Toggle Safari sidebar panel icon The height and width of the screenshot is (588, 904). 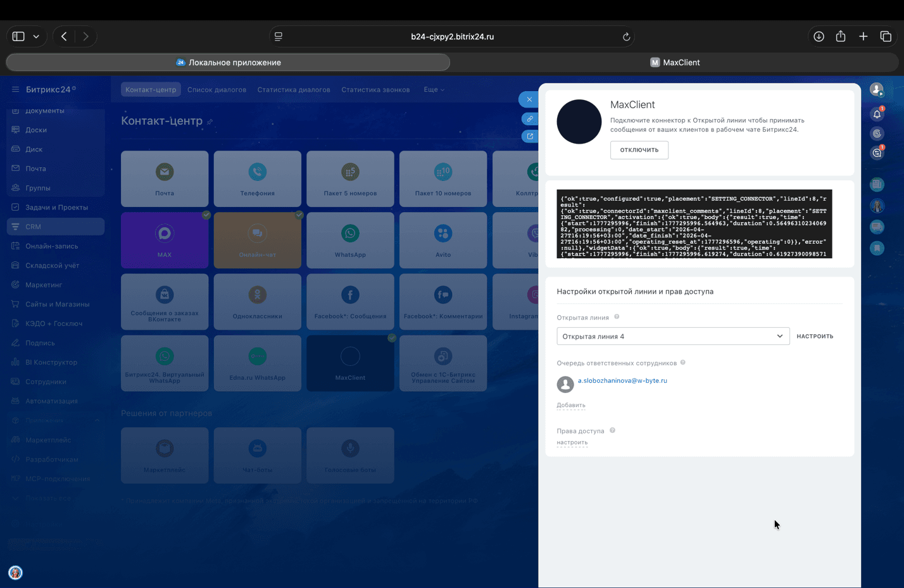pos(18,37)
